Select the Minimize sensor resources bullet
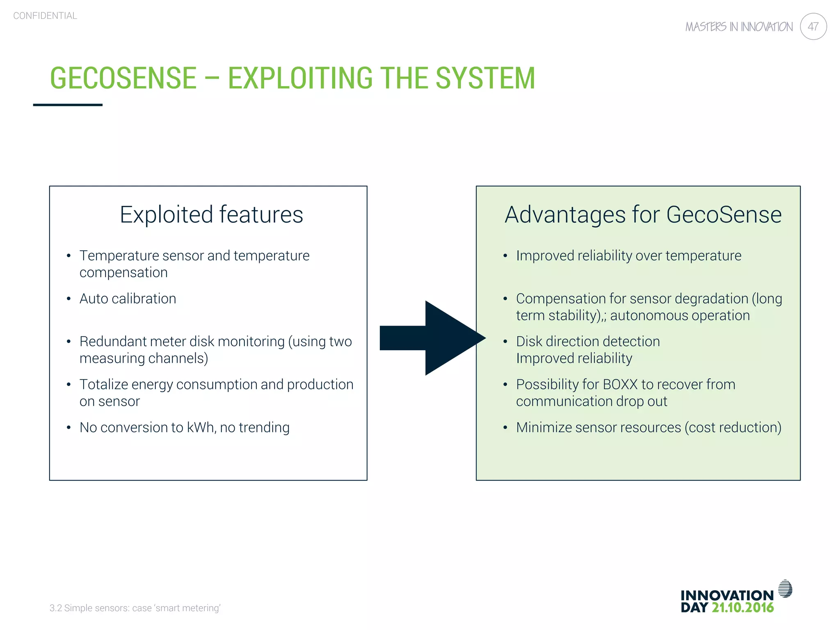This screenshot has width=840, height=630. [x=648, y=427]
